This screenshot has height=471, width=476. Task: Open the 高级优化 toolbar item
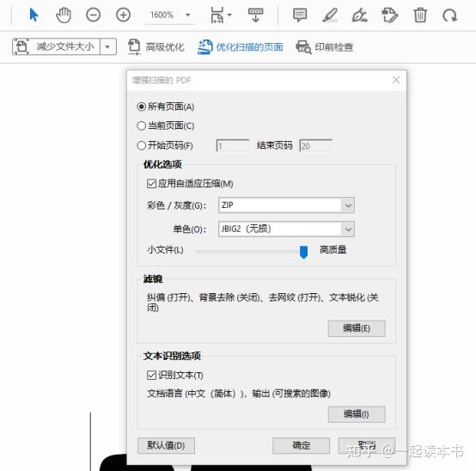click(156, 46)
